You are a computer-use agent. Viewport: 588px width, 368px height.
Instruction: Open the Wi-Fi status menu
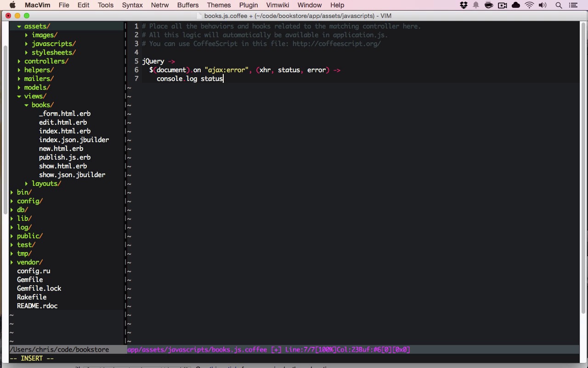(x=529, y=5)
